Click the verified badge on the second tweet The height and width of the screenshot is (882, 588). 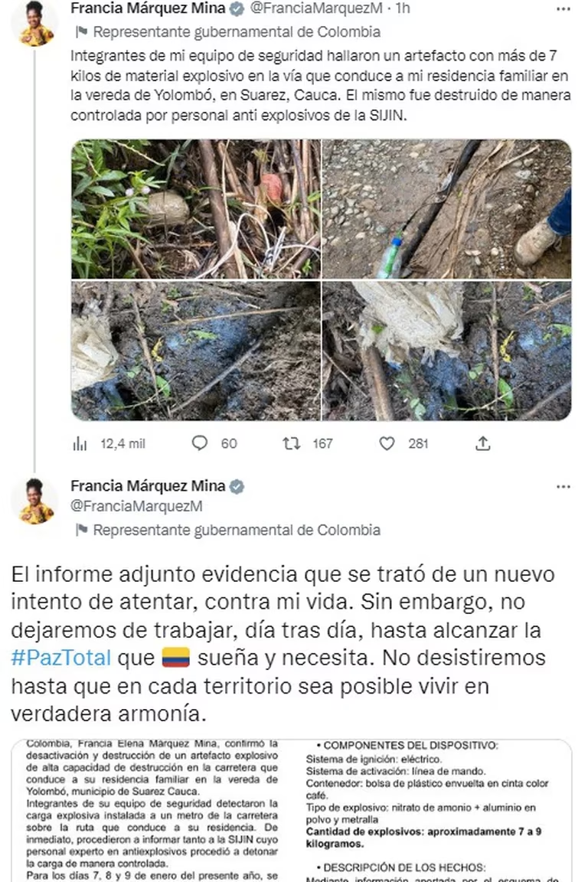pyautogui.click(x=237, y=487)
